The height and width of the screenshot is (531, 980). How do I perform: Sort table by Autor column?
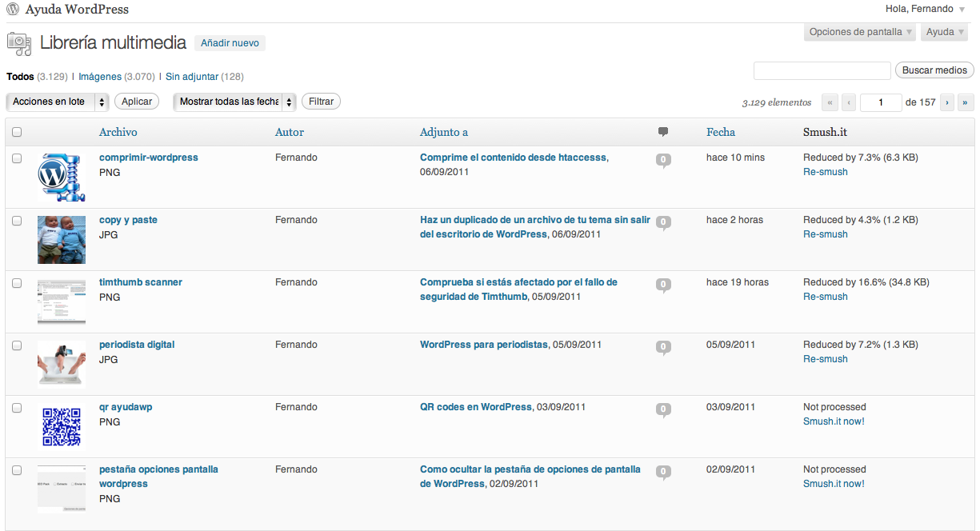[x=290, y=132]
